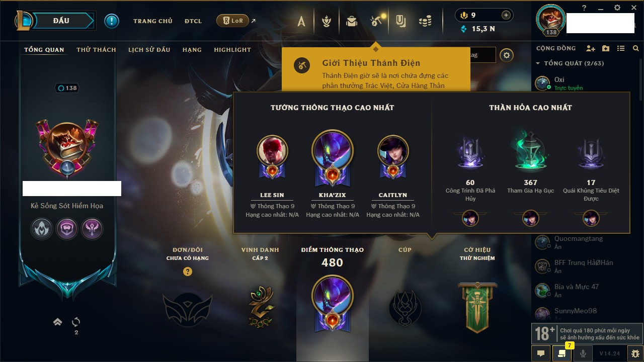The height and width of the screenshot is (362, 644).
Task: Add RP with the plus button
Action: 506,15
